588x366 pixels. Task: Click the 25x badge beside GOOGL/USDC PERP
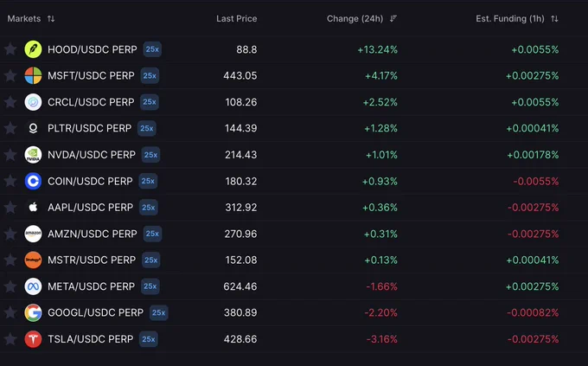(158, 312)
